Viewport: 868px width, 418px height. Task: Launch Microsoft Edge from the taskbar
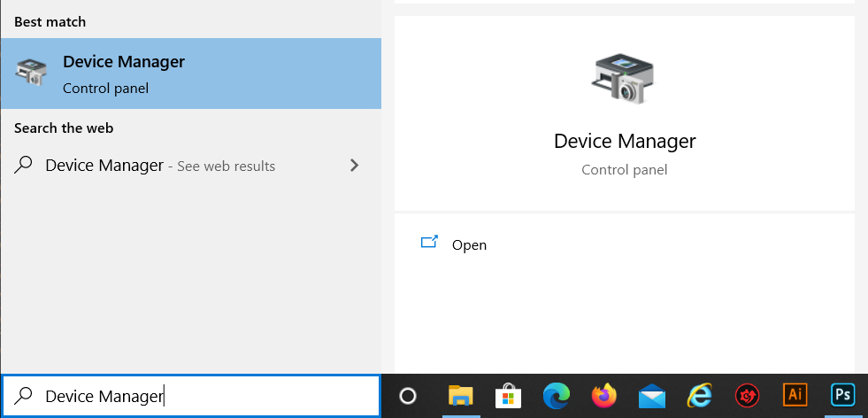pos(557,396)
